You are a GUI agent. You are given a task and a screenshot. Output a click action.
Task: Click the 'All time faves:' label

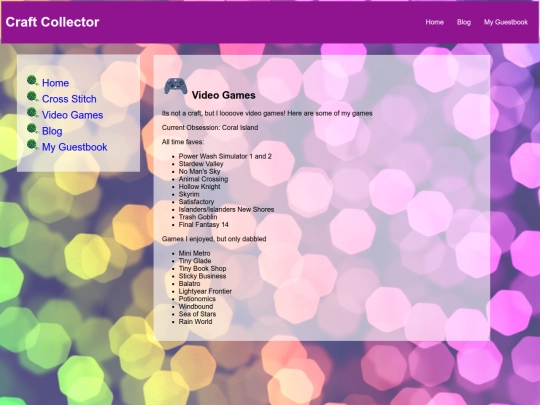pos(183,142)
